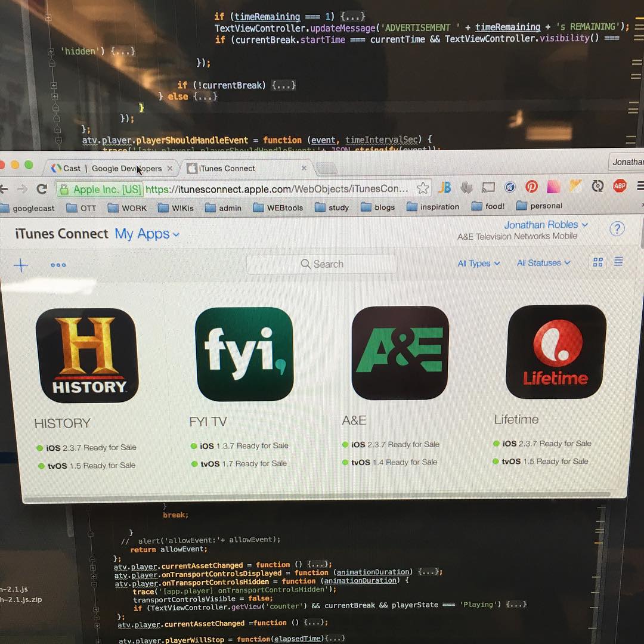Viewport: 644px width, 644px height.
Task: Switch to list view layout
Action: pos(619,262)
